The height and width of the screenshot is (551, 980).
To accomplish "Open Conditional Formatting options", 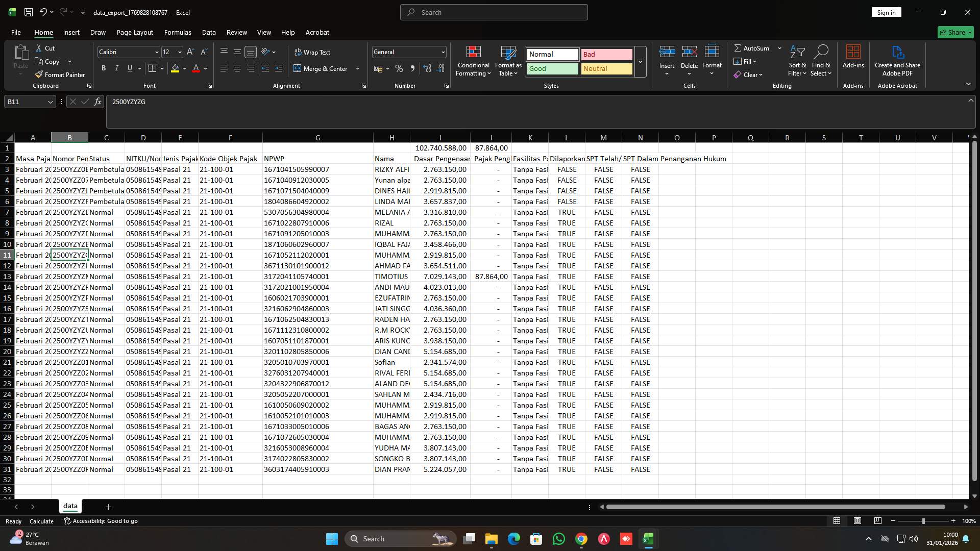I will tap(473, 61).
